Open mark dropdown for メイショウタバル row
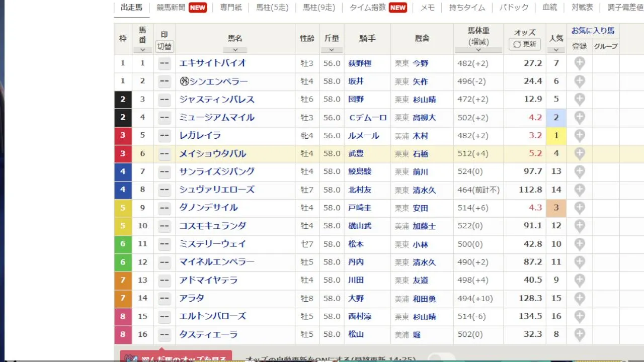The width and height of the screenshot is (644, 362). (x=165, y=154)
